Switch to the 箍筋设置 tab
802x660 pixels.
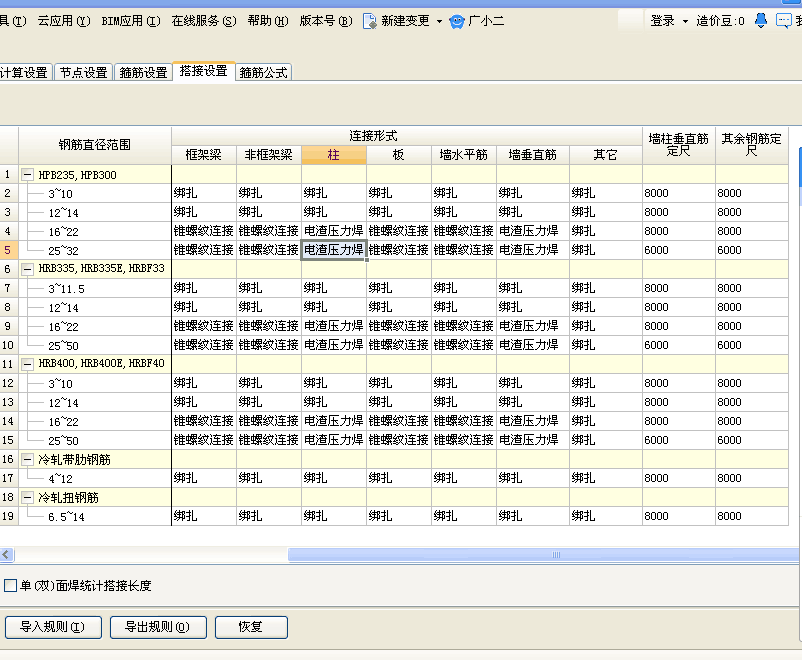click(x=143, y=72)
